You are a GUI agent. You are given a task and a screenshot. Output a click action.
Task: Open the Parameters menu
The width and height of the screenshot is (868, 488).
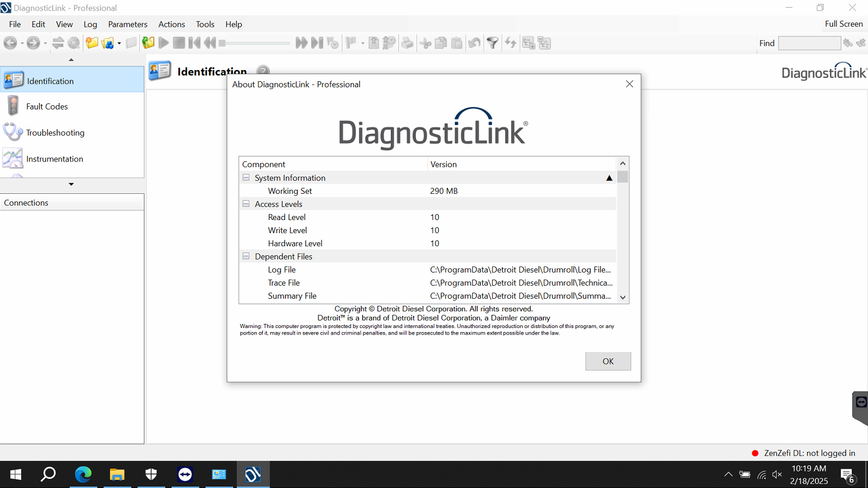pos(127,24)
